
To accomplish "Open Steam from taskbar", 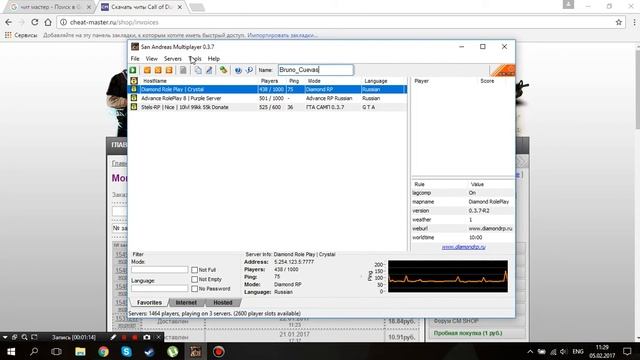I will click(149, 351).
